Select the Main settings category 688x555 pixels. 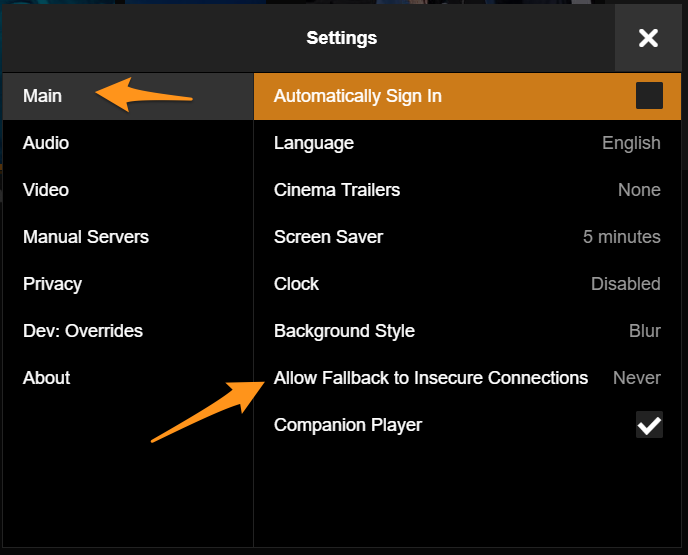tap(42, 96)
